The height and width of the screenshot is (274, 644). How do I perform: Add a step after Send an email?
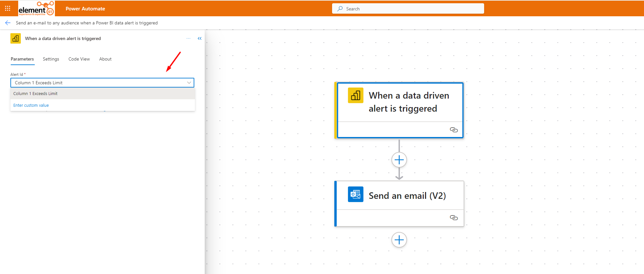click(x=399, y=240)
